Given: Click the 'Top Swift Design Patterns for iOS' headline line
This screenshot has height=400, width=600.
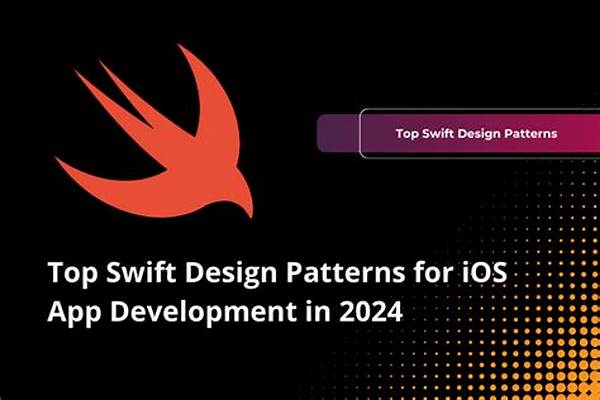Looking at the screenshot, I should (277, 273).
